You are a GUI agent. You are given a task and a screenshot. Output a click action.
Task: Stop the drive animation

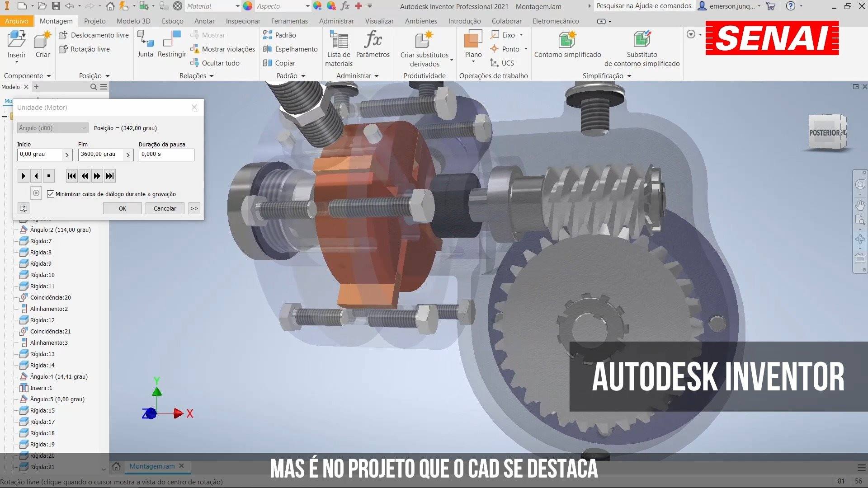click(x=49, y=176)
